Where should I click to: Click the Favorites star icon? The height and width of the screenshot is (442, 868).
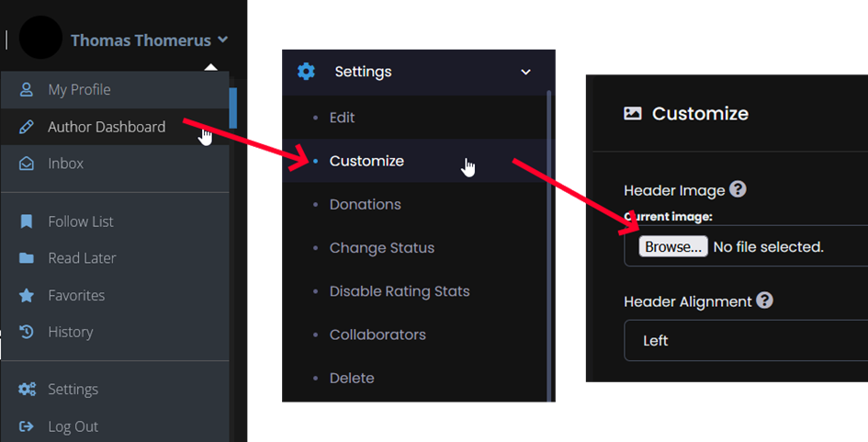click(x=26, y=295)
